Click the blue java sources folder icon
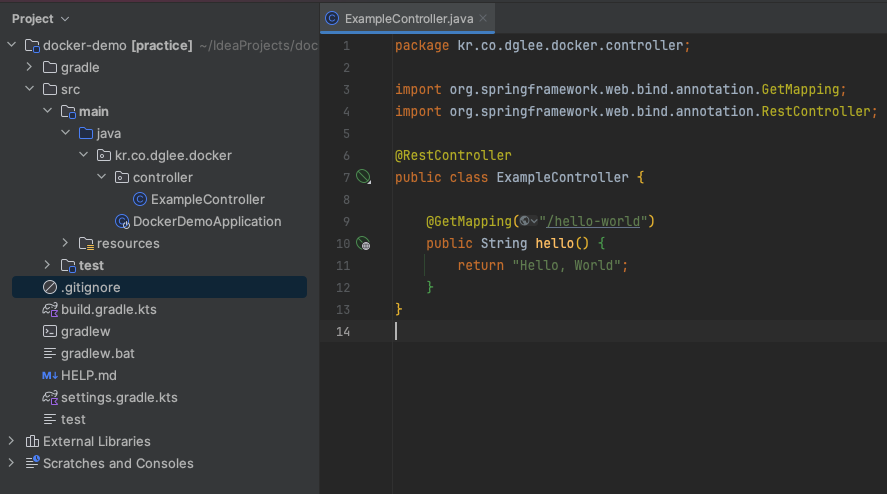The height and width of the screenshot is (494, 887). (86, 134)
